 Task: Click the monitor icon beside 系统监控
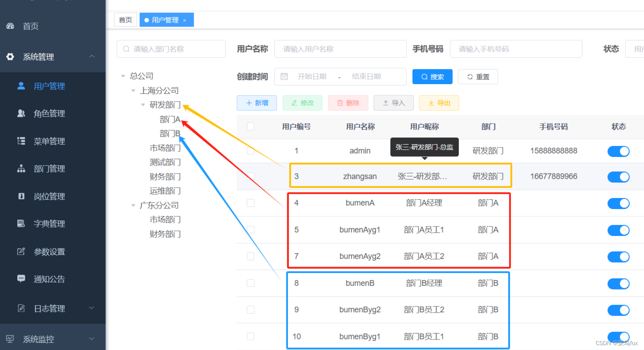coord(10,339)
